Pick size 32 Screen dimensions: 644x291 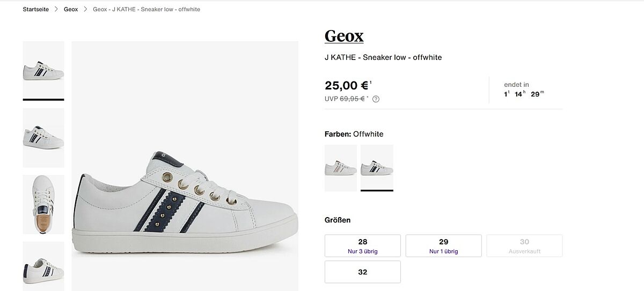click(363, 272)
